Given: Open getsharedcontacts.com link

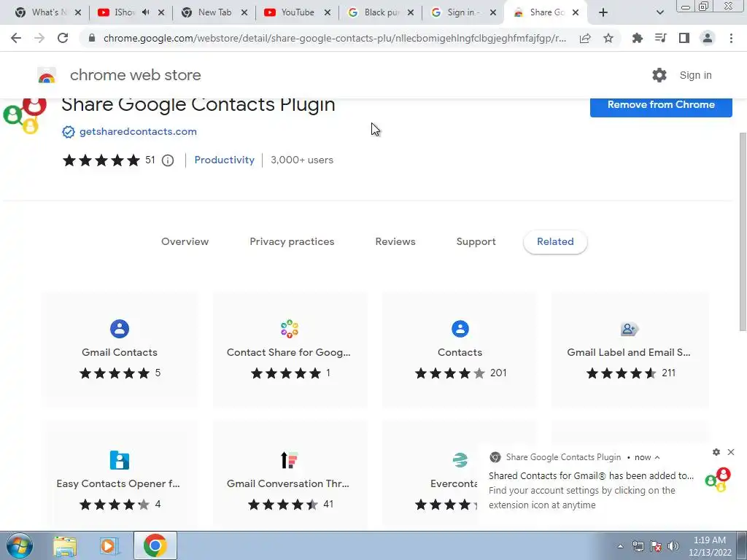Looking at the screenshot, I should 138,131.
